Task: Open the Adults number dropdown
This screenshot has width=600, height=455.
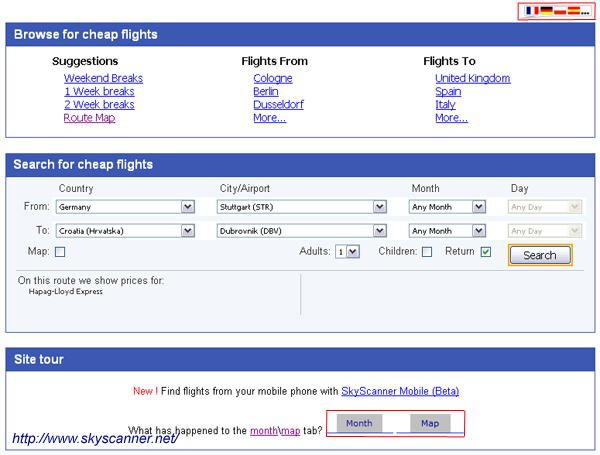Action: [347, 252]
